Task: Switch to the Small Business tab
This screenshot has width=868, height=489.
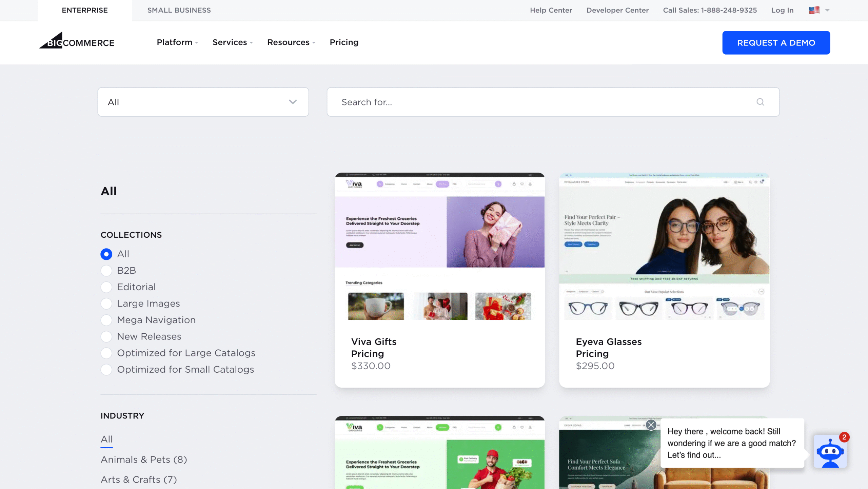Action: pos(179,10)
